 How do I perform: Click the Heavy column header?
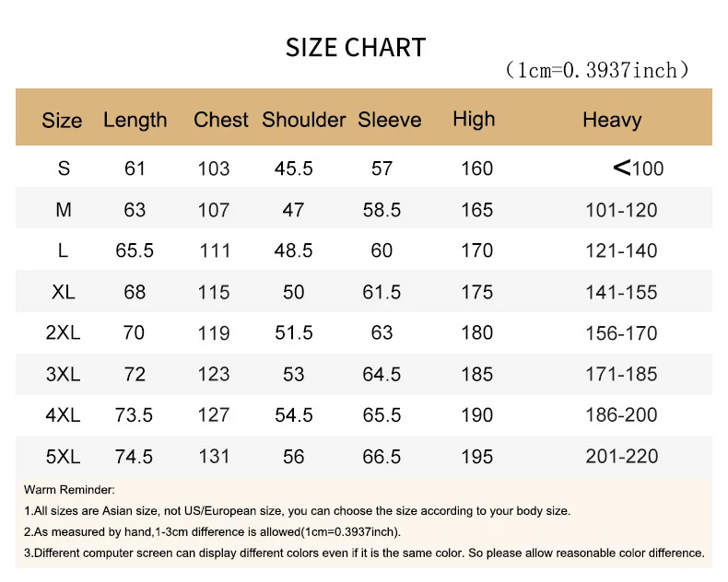point(612,120)
